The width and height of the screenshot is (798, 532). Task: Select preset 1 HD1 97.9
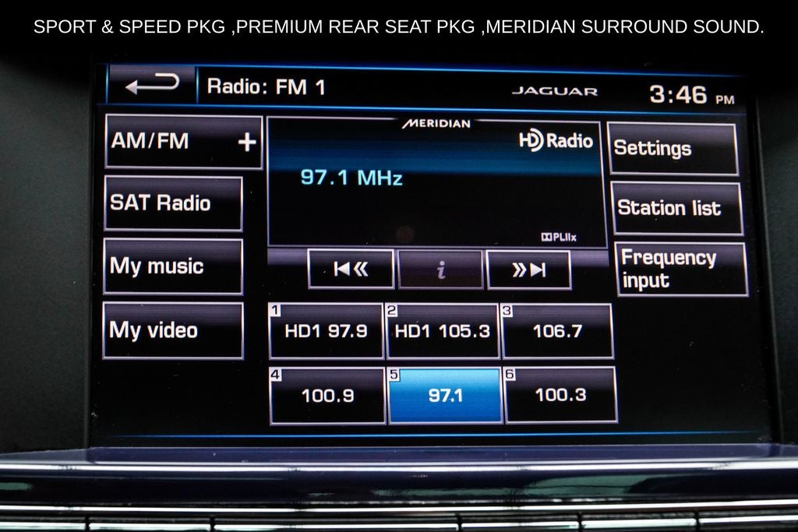(327, 331)
